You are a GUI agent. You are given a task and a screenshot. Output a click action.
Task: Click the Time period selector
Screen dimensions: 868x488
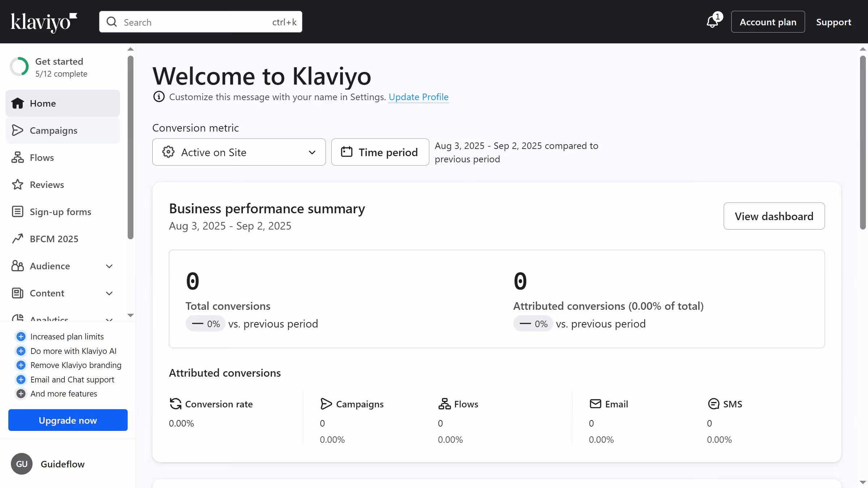379,152
